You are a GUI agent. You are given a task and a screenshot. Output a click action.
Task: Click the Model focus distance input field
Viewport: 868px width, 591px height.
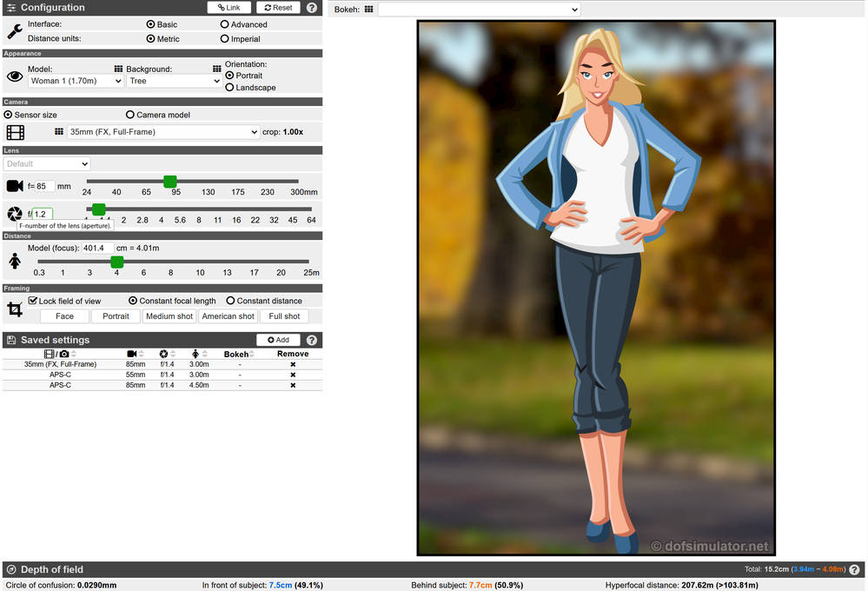98,248
